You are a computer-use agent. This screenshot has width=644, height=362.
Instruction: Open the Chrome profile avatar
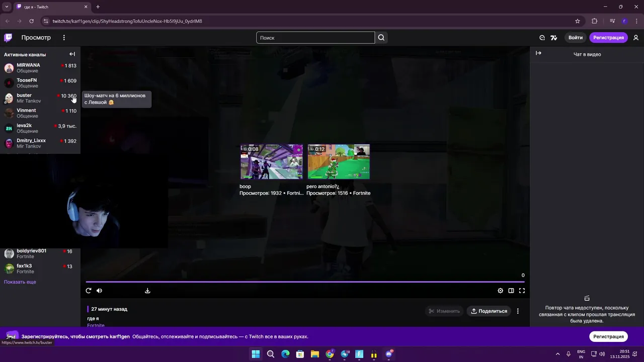[624, 21]
